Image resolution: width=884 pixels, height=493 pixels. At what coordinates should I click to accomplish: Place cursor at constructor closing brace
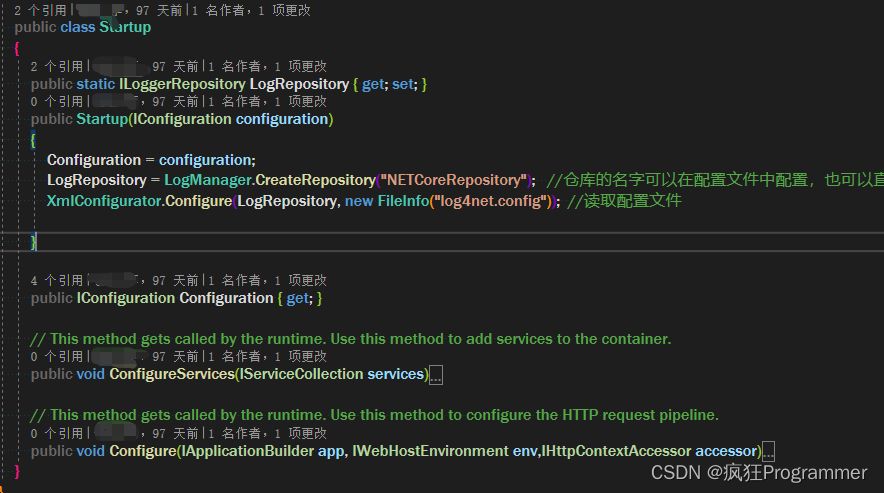33,242
